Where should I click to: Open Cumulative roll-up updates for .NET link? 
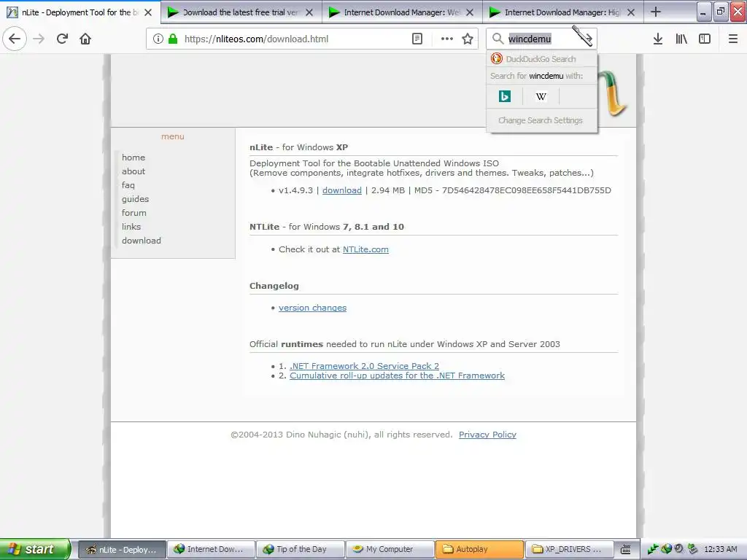coord(397,376)
